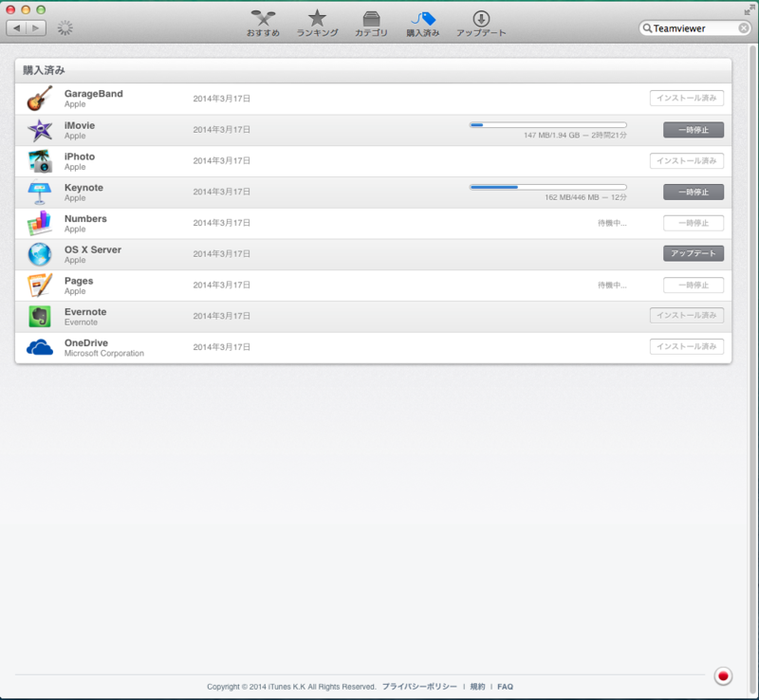The width and height of the screenshot is (759, 700).
Task: Click the 待機中 status for Numbers
Action: point(612,223)
